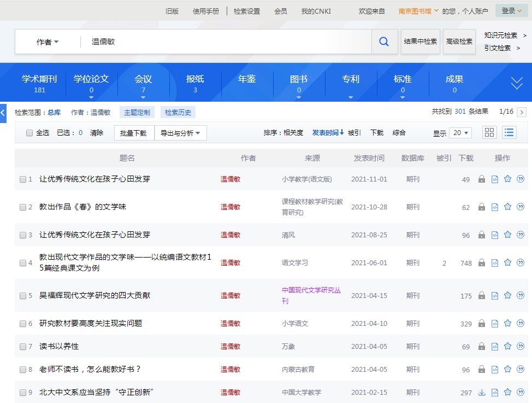The width and height of the screenshot is (532, 403).
Task: Select the 学位论文 tab
Action: [91, 84]
